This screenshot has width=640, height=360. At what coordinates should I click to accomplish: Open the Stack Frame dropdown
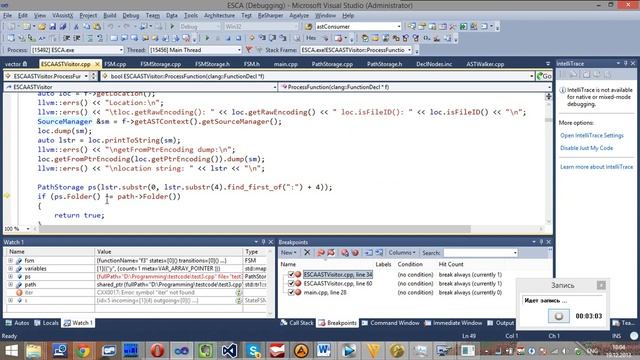(x=356, y=50)
